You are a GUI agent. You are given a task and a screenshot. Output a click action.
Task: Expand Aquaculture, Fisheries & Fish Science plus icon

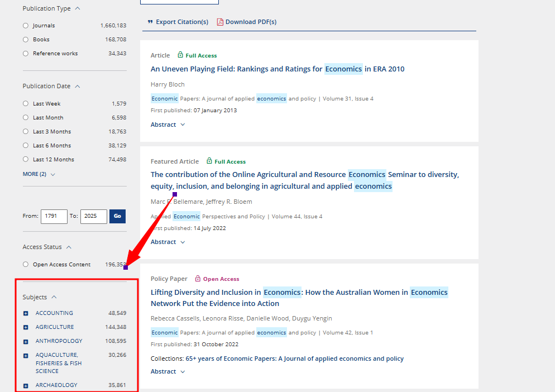(26, 355)
